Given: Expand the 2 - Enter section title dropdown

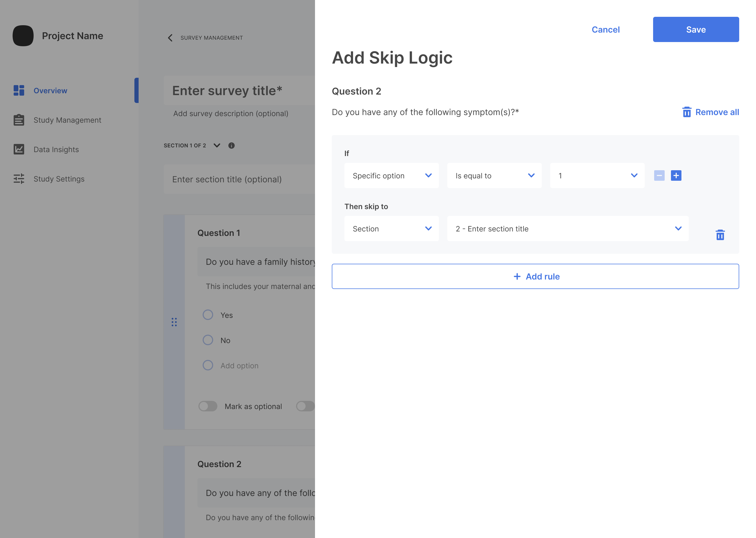Looking at the screenshot, I should coord(568,229).
